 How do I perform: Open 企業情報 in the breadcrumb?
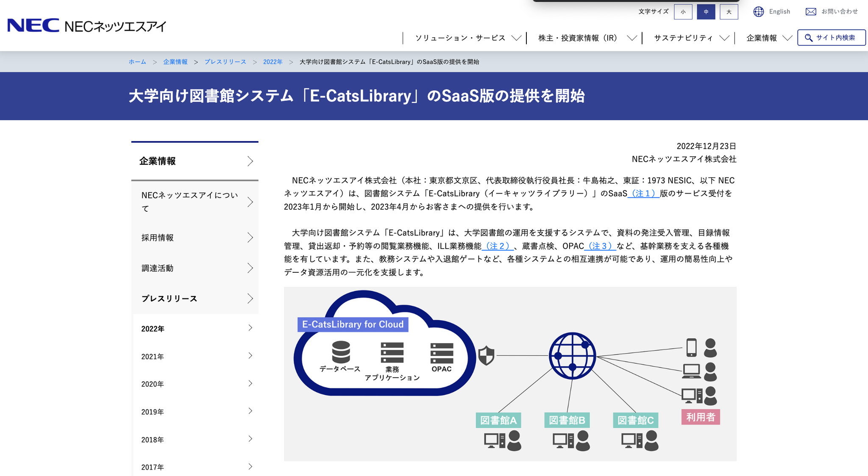pos(175,62)
